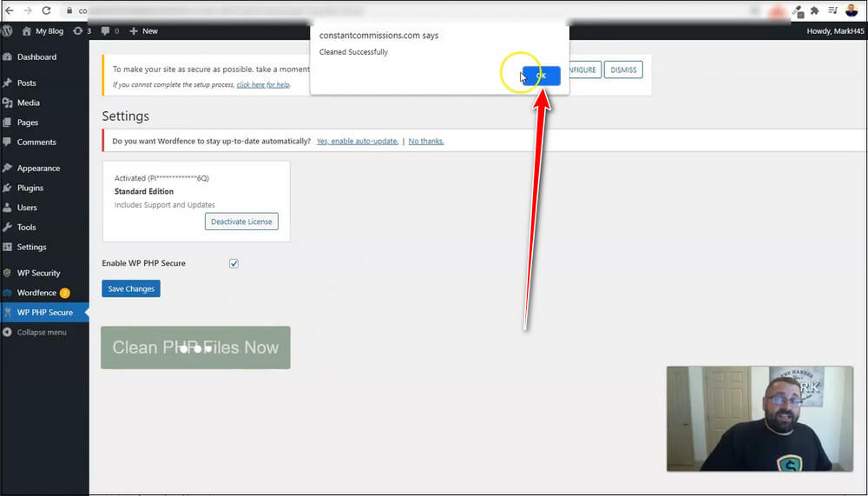Open Howdy, MarkH45 account menu
Image resolution: width=868 pixels, height=496 pixels.
(835, 31)
